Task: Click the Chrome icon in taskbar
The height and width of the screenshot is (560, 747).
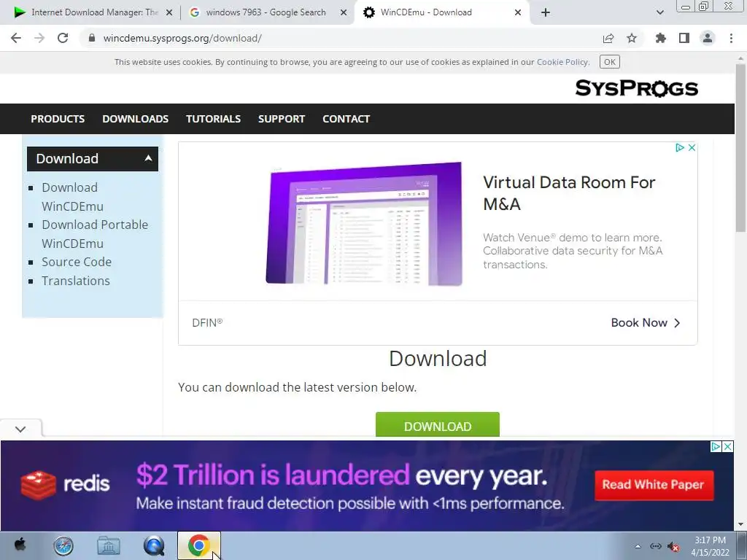Action: point(199,545)
